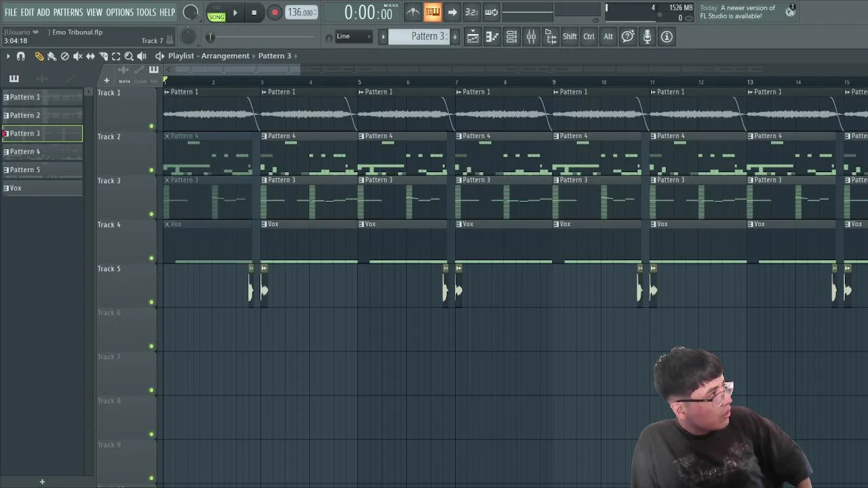Click the online news globe icon

[x=791, y=12]
